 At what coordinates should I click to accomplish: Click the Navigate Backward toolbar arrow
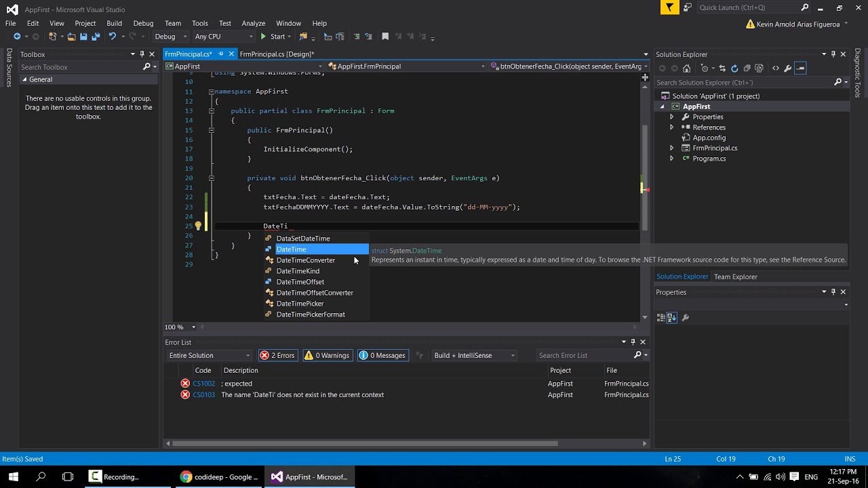17,37
